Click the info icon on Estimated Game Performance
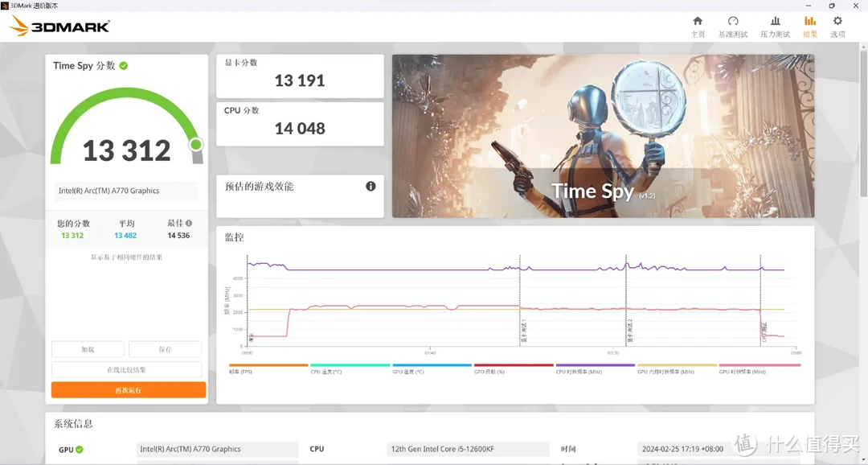 pyautogui.click(x=371, y=186)
